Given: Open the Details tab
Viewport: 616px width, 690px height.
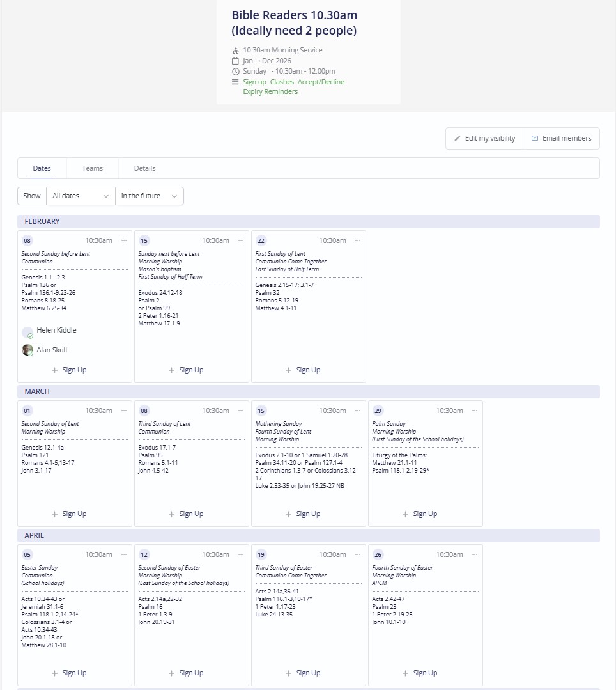Looking at the screenshot, I should click(x=144, y=168).
